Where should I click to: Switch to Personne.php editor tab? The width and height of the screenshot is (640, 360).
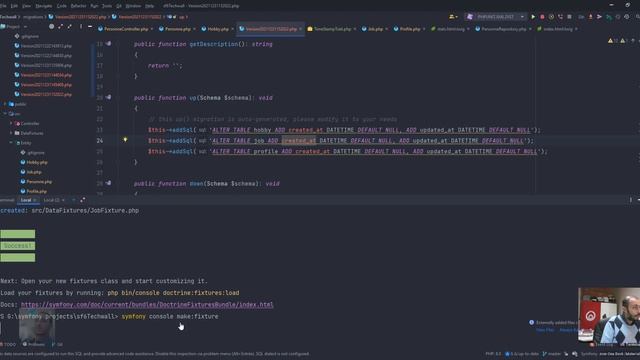click(177, 29)
